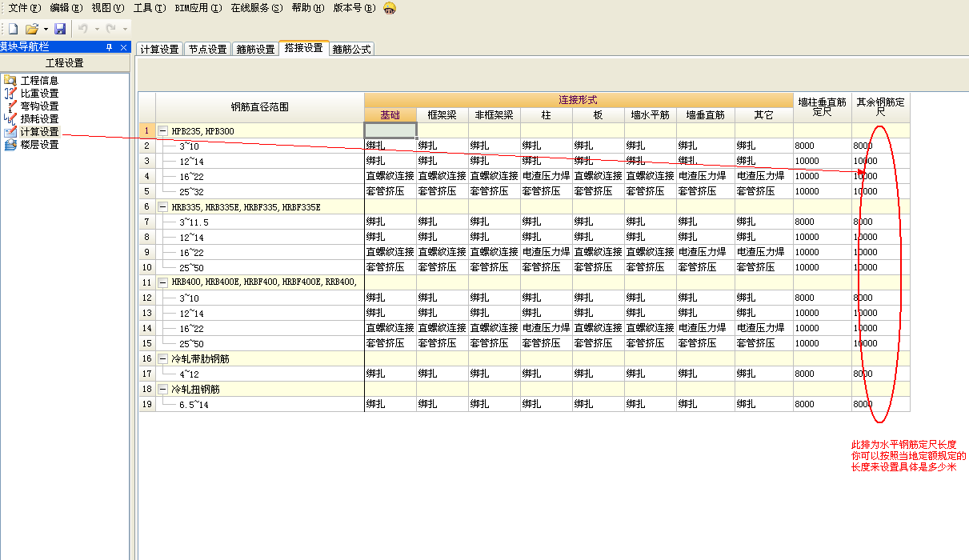The image size is (969, 560).
Task: Redo the action via toolbar icon
Action: (111, 29)
